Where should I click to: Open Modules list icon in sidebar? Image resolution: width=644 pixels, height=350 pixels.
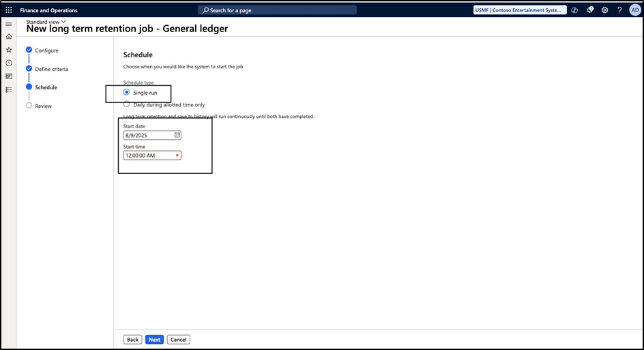[9, 89]
